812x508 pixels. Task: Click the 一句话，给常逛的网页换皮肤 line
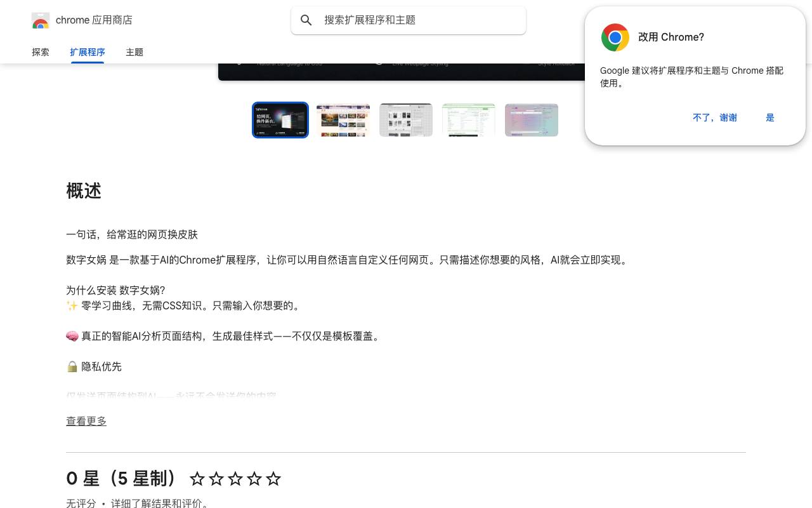[132, 235]
